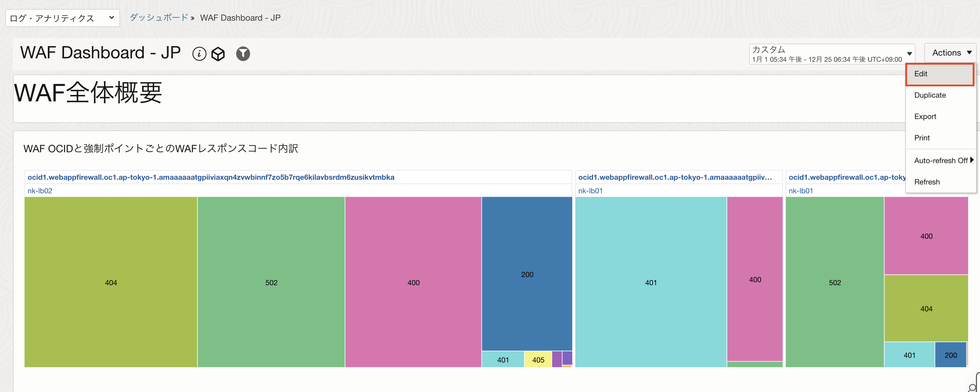The height and width of the screenshot is (392, 980).
Task: Open the ログ・アナリティクス service dropdown
Action: coord(62,18)
